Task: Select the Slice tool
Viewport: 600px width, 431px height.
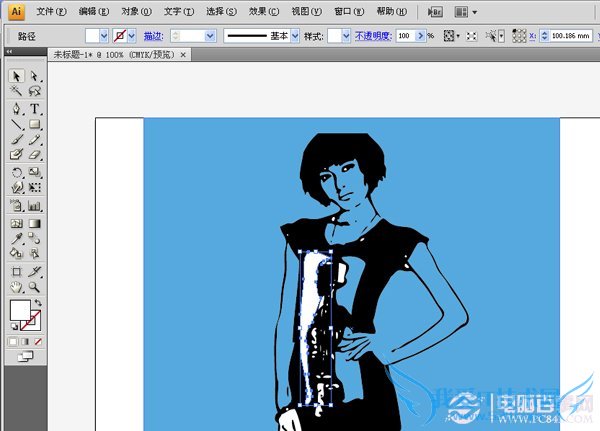Action: [34, 272]
